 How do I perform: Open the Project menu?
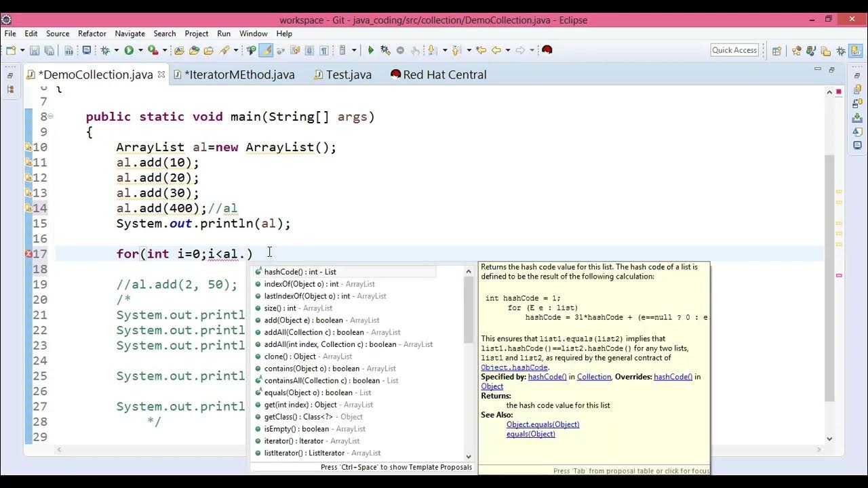pos(197,33)
